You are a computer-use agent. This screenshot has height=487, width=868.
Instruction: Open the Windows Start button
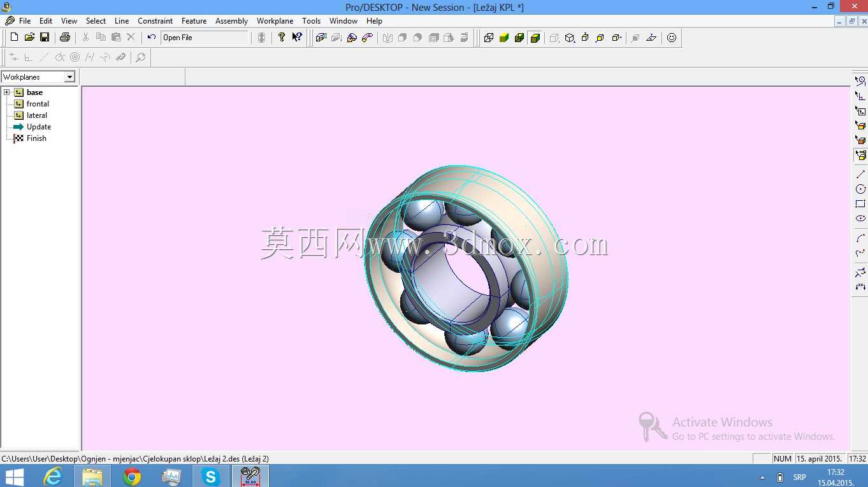pyautogui.click(x=14, y=476)
